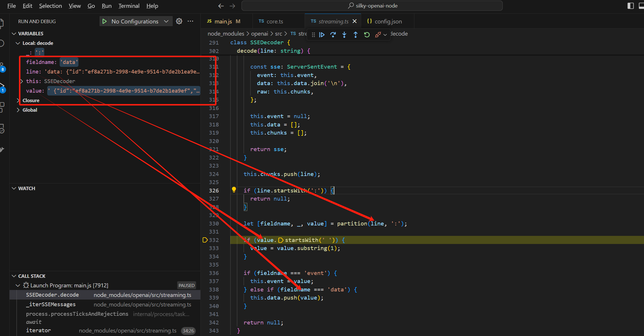Click the Disconnect debug icon
This screenshot has height=336, width=644.
pyautogui.click(x=378, y=35)
